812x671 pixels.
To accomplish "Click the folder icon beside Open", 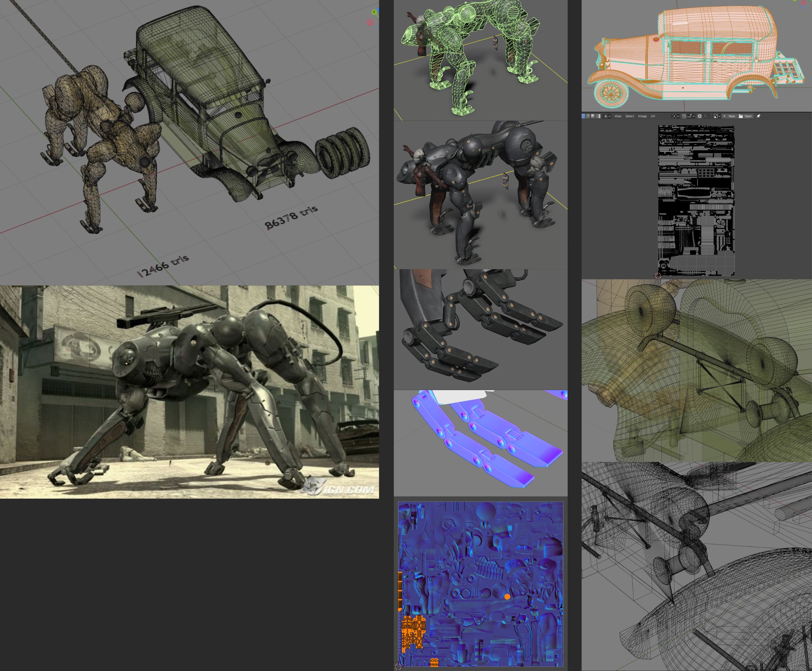I will tap(741, 116).
